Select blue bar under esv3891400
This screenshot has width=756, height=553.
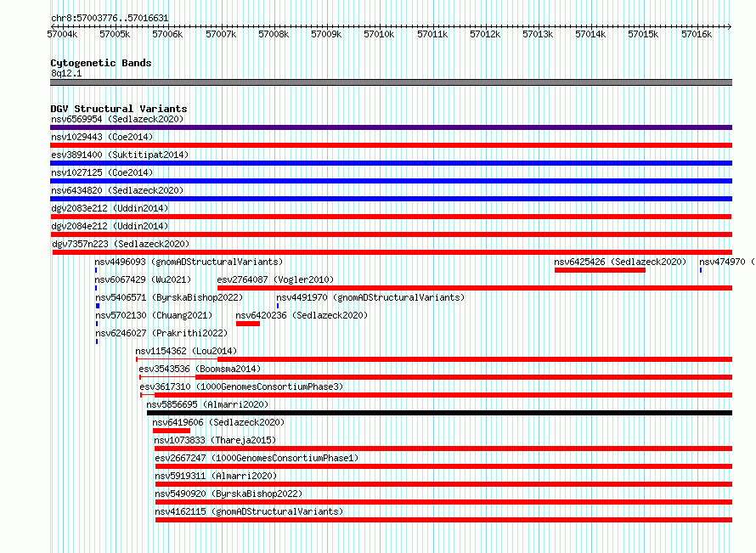391,163
